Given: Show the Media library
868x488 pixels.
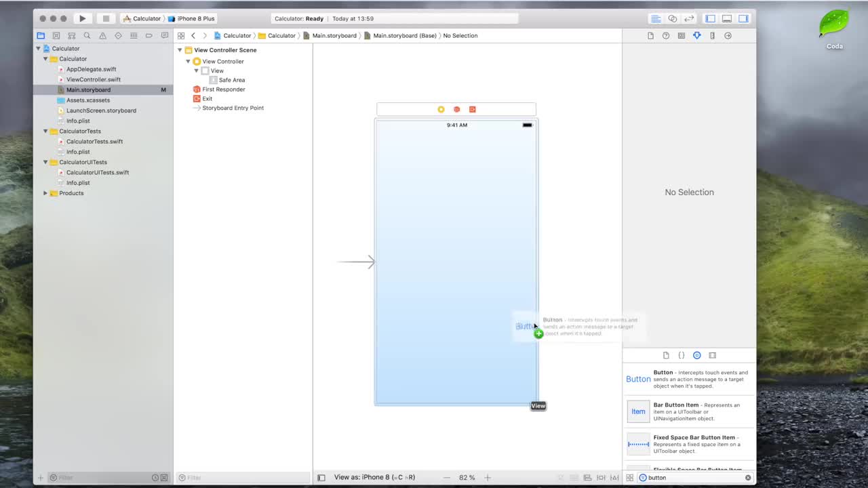Looking at the screenshot, I should (x=712, y=355).
